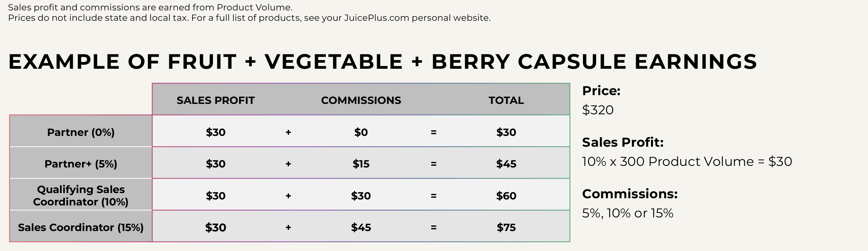Viewport: 868px width, 251px height.
Task: Select the Qualifying Sales Coordinator (10%) label
Action: click(81, 195)
